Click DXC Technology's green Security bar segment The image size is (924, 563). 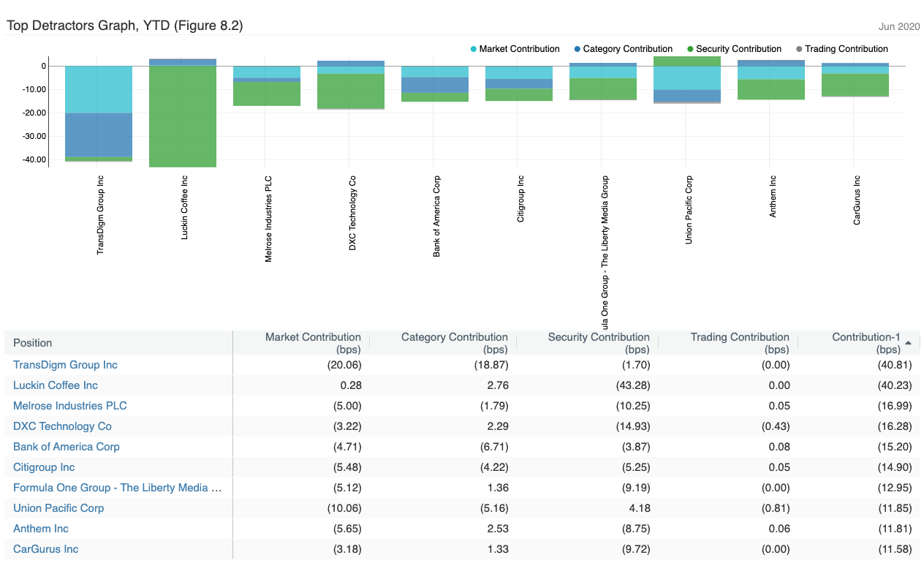(351, 91)
